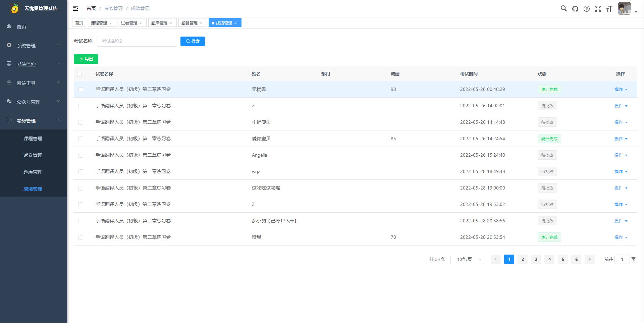Click the search magnifier icon in header
The height and width of the screenshot is (323, 644).
pyautogui.click(x=563, y=8)
